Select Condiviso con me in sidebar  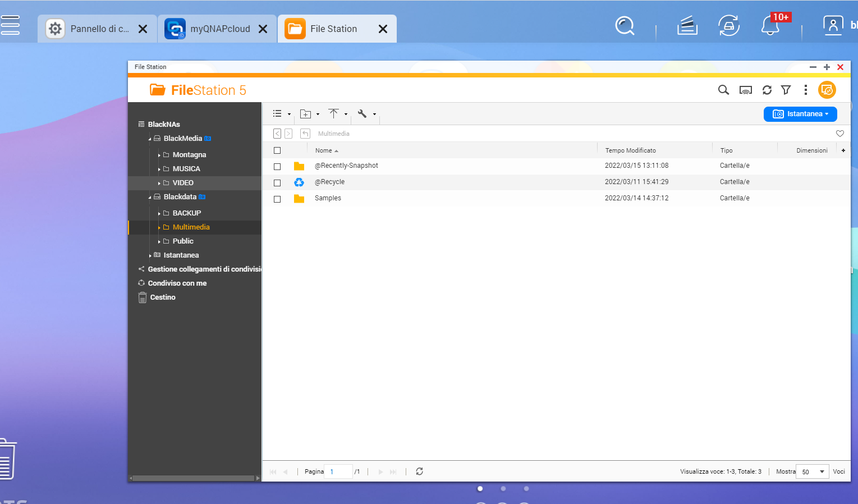(x=177, y=283)
